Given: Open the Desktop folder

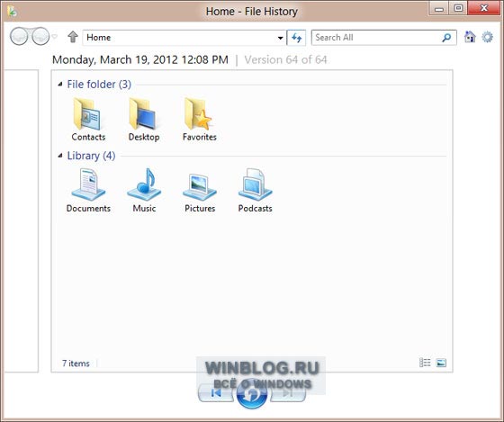Looking at the screenshot, I should (x=144, y=120).
